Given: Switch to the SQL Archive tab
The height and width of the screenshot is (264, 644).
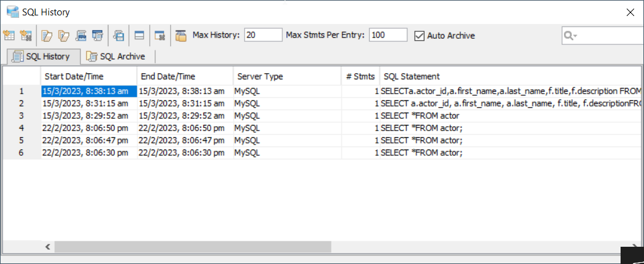Looking at the screenshot, I should 116,57.
